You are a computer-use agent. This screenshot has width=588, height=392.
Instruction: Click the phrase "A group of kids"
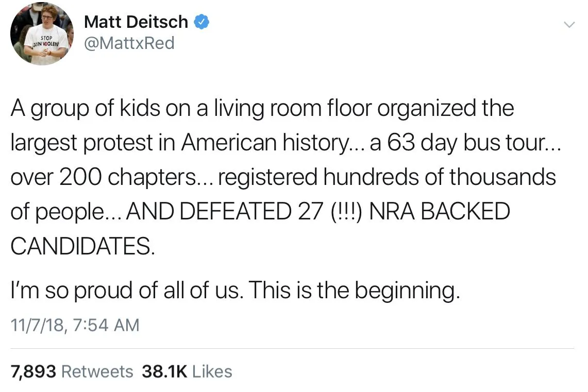(73, 109)
